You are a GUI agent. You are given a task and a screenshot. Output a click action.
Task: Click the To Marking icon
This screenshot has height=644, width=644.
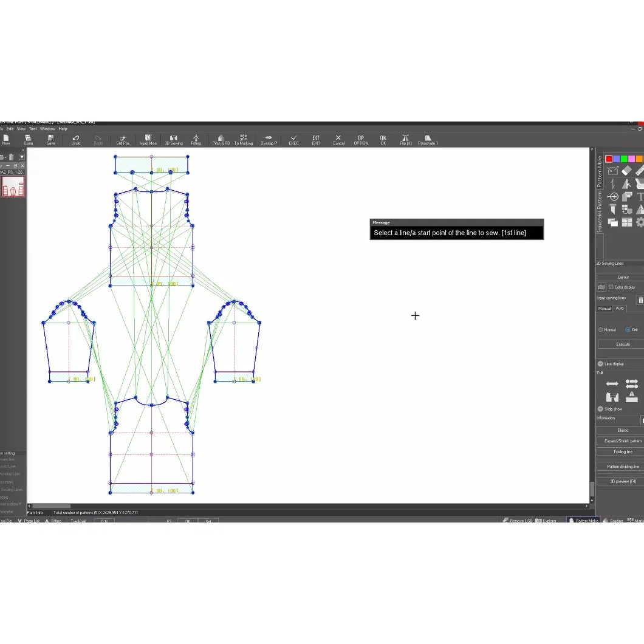(x=244, y=140)
